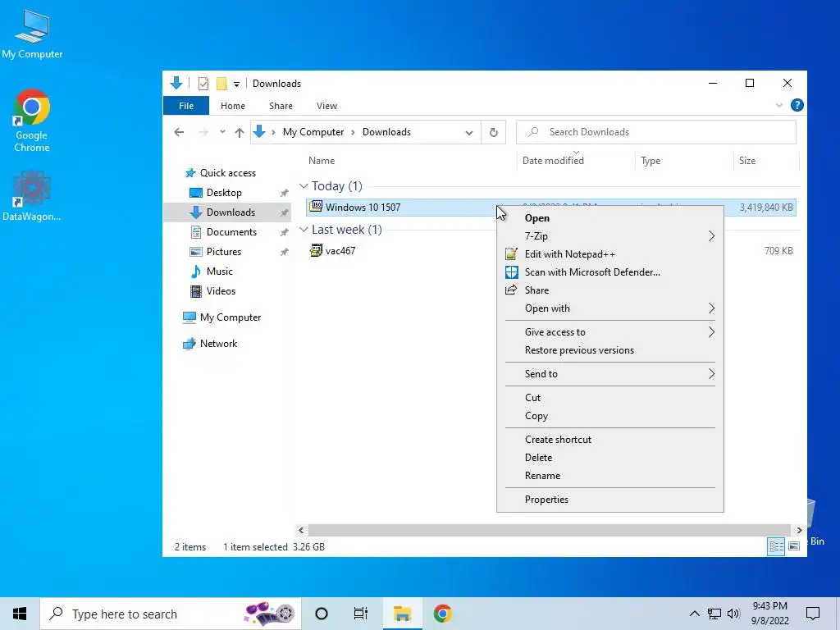Viewport: 840px width, 630px height.
Task: Open the address bar history dropdown
Action: pos(468,132)
